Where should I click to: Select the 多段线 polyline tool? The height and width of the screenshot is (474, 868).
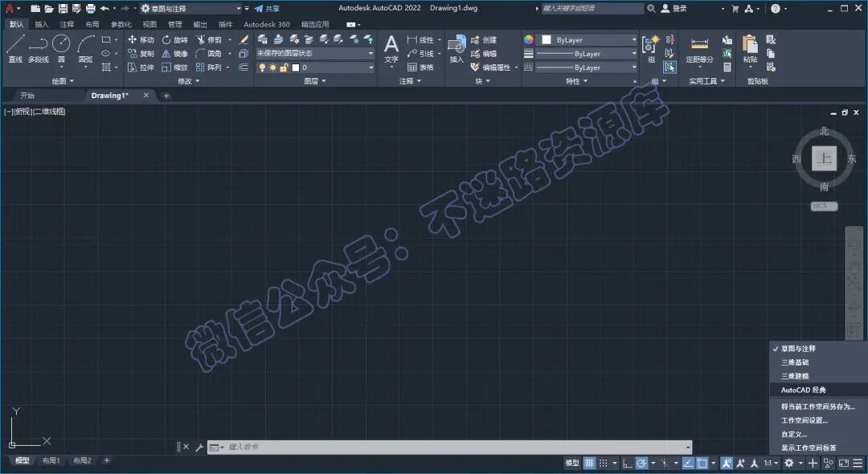(39, 48)
